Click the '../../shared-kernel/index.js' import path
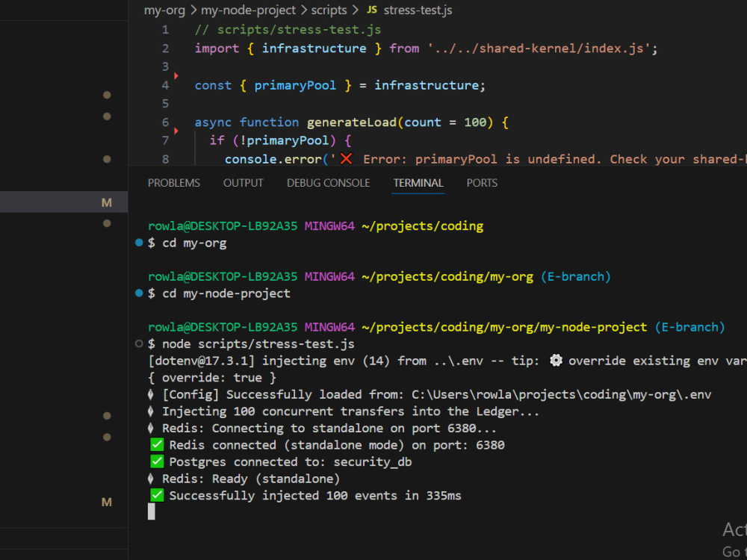This screenshot has height=560, width=747. click(x=539, y=48)
